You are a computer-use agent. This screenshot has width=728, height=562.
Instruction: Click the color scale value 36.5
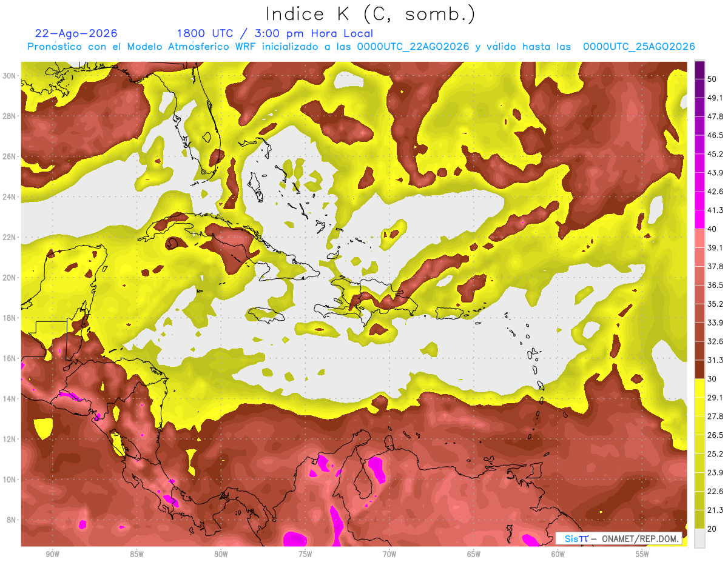coord(715,285)
